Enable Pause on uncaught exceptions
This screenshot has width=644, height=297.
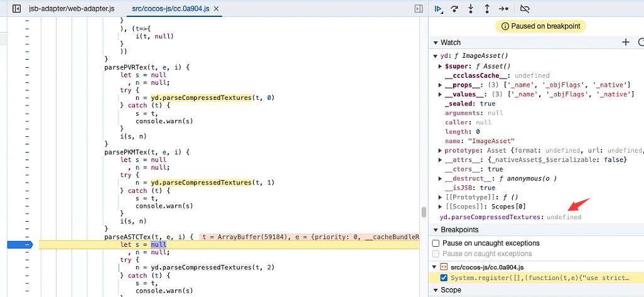tap(436, 243)
